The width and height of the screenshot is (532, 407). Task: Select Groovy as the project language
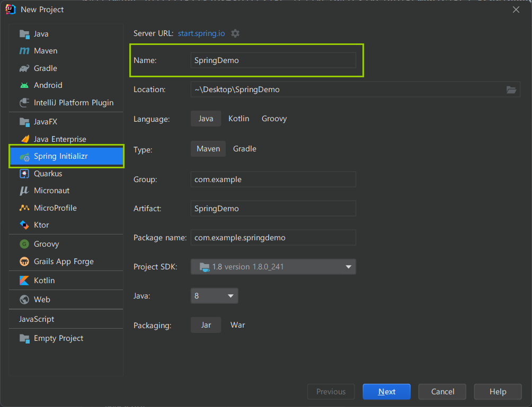[x=274, y=119]
